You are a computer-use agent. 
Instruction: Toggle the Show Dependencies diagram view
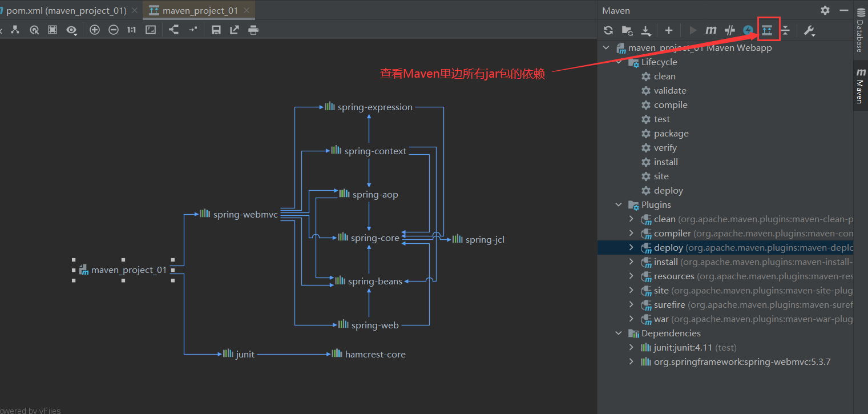click(768, 30)
